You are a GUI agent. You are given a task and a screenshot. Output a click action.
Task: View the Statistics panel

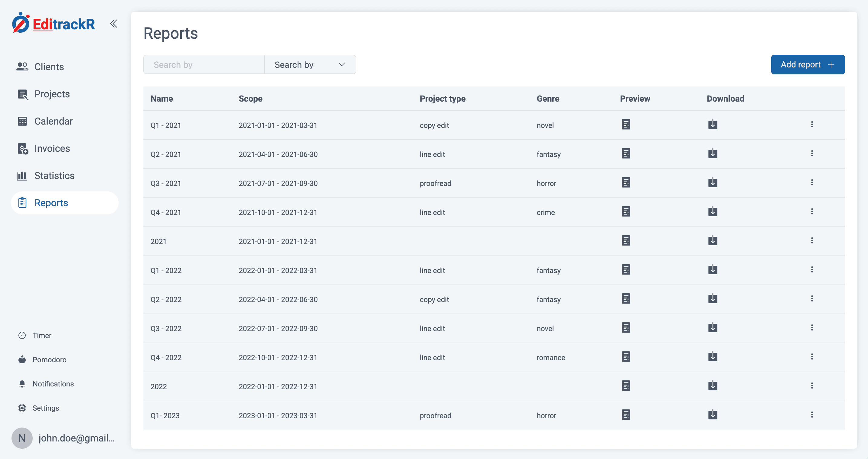coord(21,176)
